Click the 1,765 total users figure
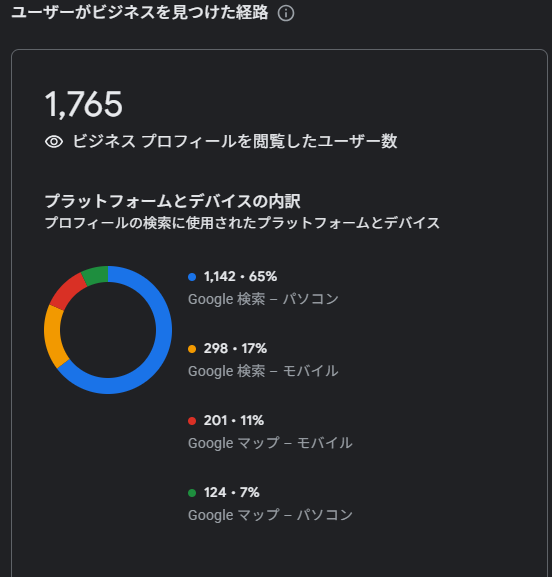Image resolution: width=552 pixels, height=577 pixels. pos(84,105)
